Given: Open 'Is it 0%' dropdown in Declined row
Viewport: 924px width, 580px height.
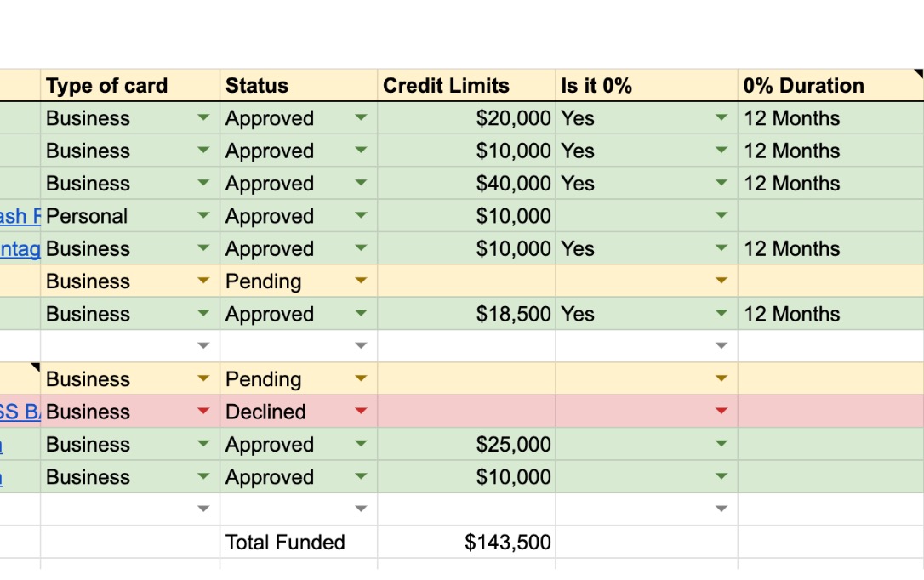Looking at the screenshot, I should click(x=722, y=412).
